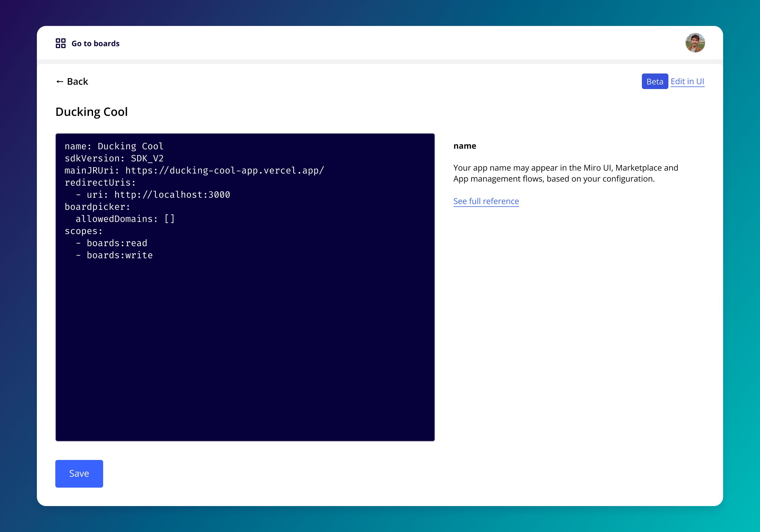
Task: Click the redirectUris: line
Action: pos(100,183)
